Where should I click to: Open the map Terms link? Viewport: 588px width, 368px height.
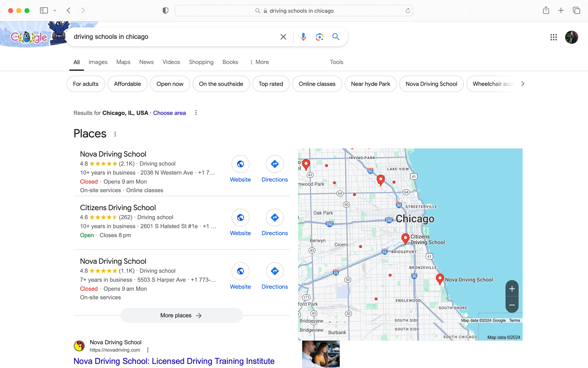click(x=514, y=320)
